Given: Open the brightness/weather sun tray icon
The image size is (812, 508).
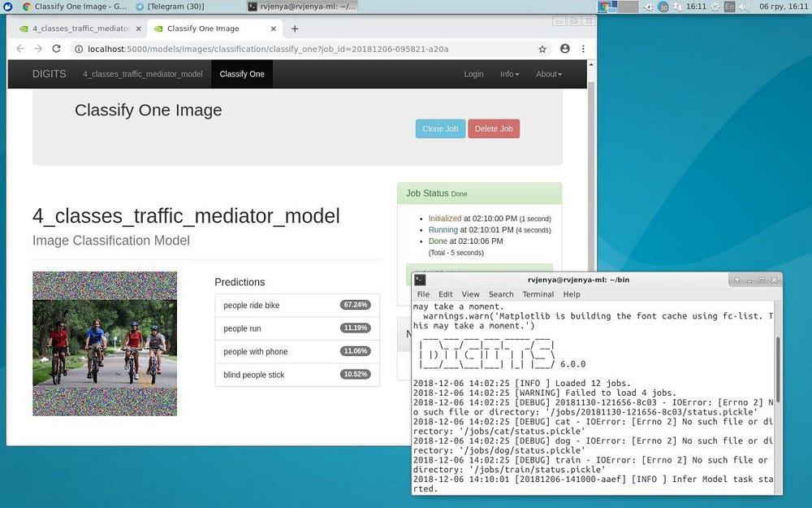Looking at the screenshot, I should [715, 7].
